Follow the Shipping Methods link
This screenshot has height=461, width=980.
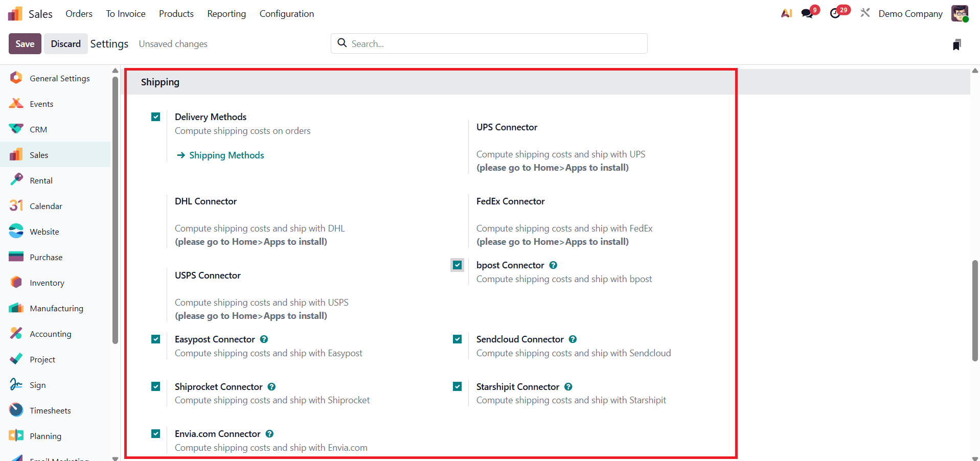[x=226, y=155]
